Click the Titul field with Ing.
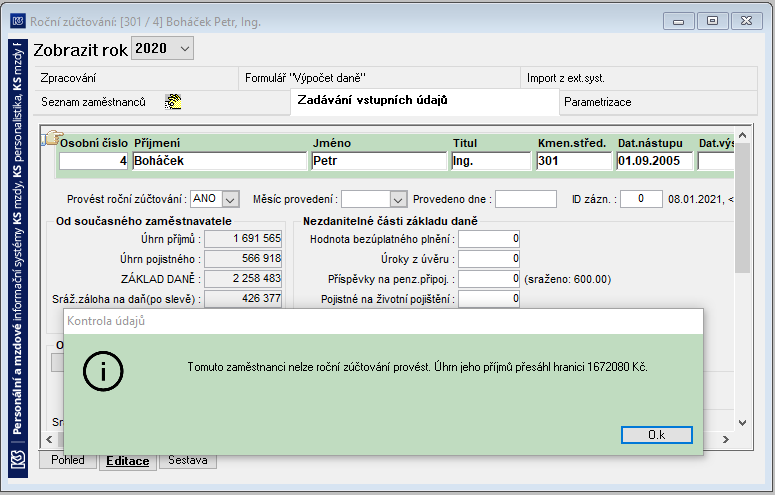The image size is (775, 495). [491, 161]
